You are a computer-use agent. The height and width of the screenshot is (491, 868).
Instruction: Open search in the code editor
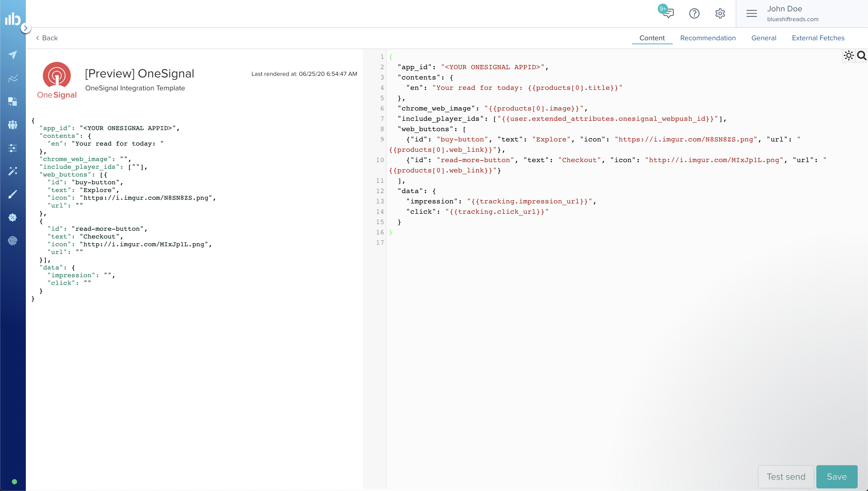pyautogui.click(x=862, y=56)
